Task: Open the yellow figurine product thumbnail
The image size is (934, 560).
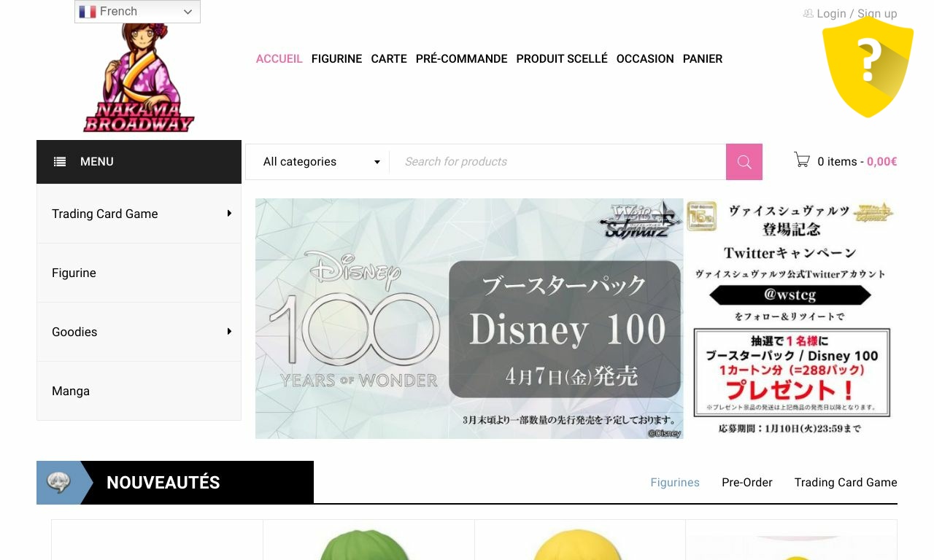Action: [580, 543]
